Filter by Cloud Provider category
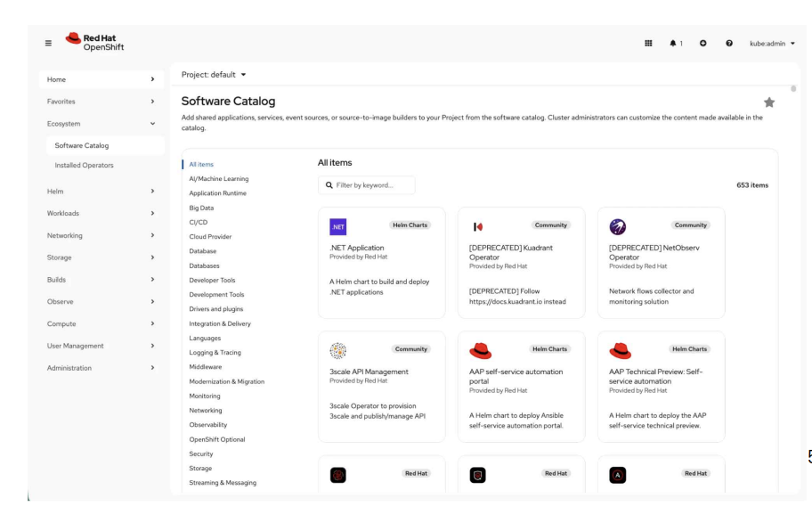The width and height of the screenshot is (812, 515). click(210, 237)
